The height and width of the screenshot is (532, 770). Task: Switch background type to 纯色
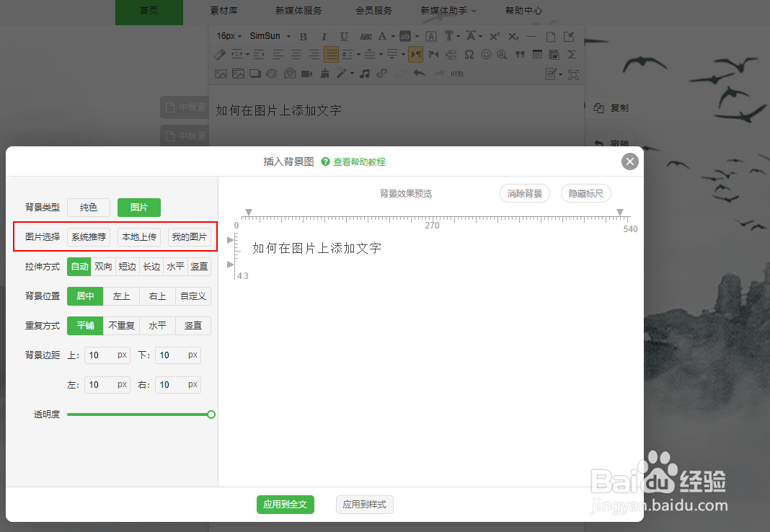pyautogui.click(x=88, y=207)
